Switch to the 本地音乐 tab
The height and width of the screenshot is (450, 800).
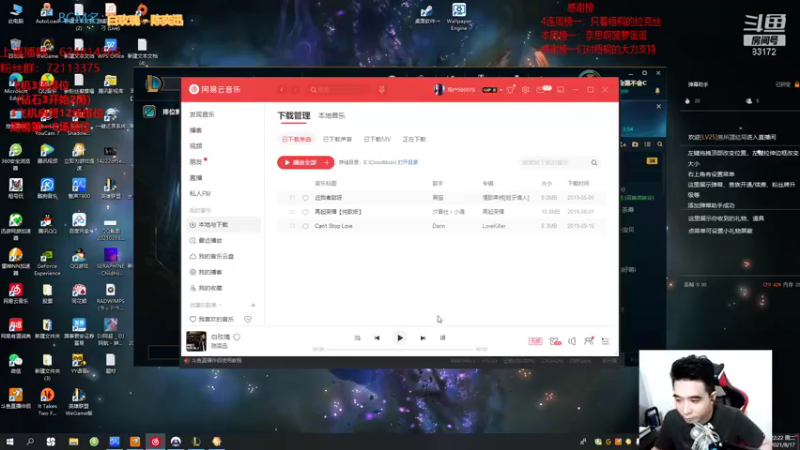coord(332,116)
